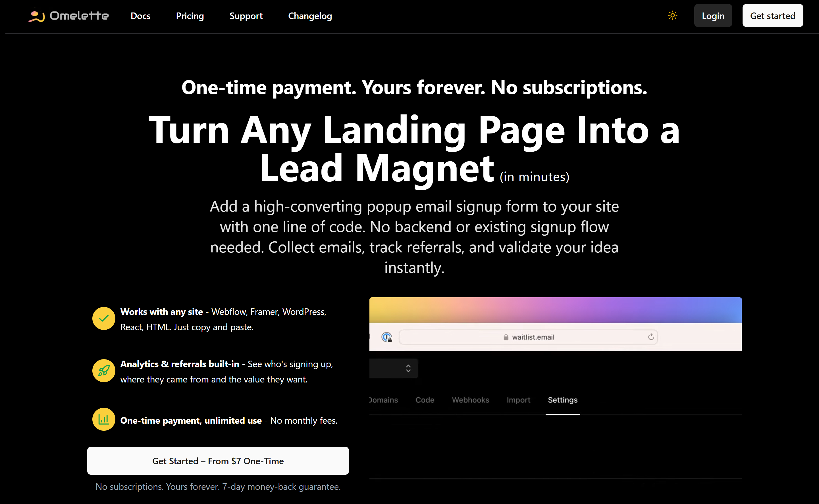Screen dimensions: 819x504
Task: Select the Import tab
Action: (x=518, y=400)
